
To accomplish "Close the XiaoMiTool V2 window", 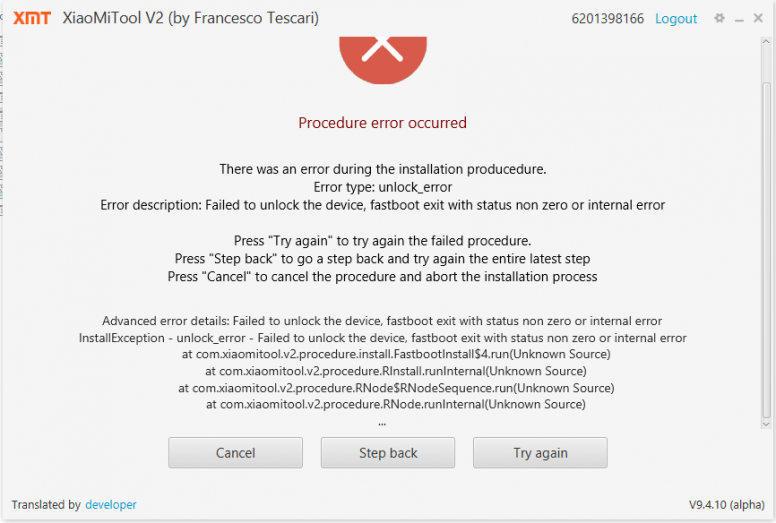I will 758,18.
